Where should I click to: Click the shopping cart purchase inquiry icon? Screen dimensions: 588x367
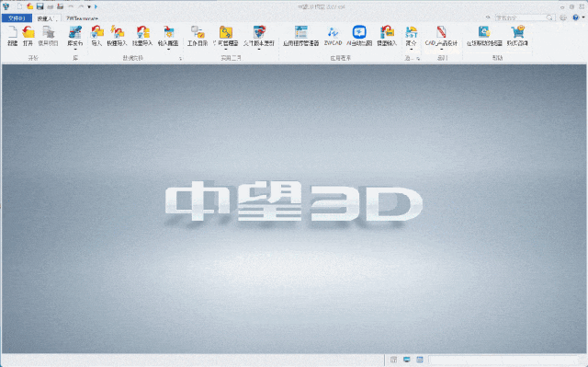(x=517, y=32)
